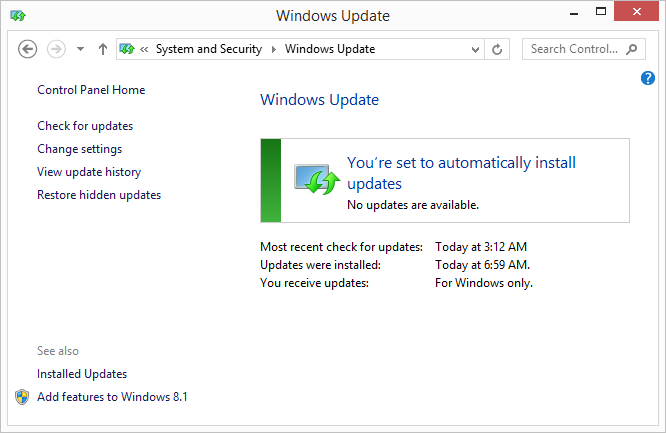Image resolution: width=666 pixels, height=433 pixels.
Task: Click 'Updates were installed:' label
Action: click(320, 265)
